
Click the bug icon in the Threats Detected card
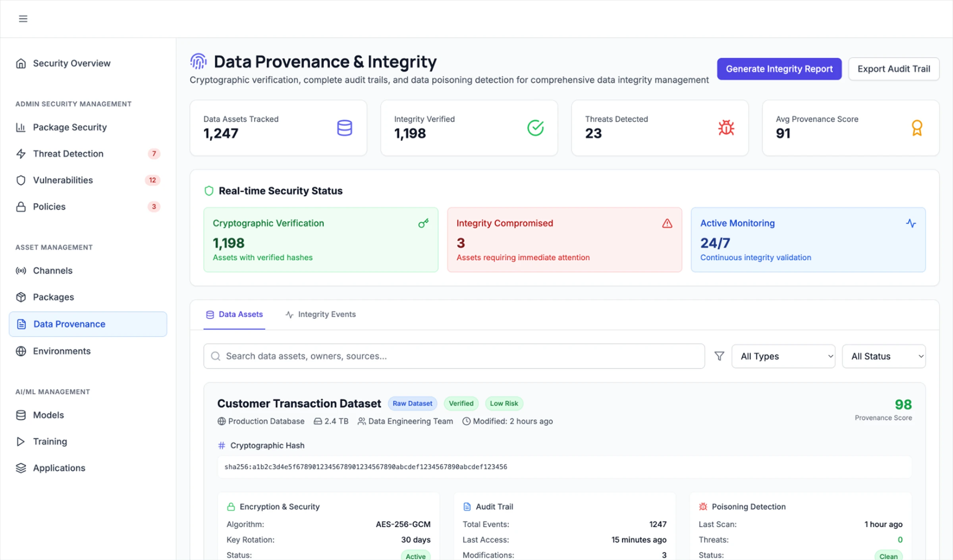726,128
